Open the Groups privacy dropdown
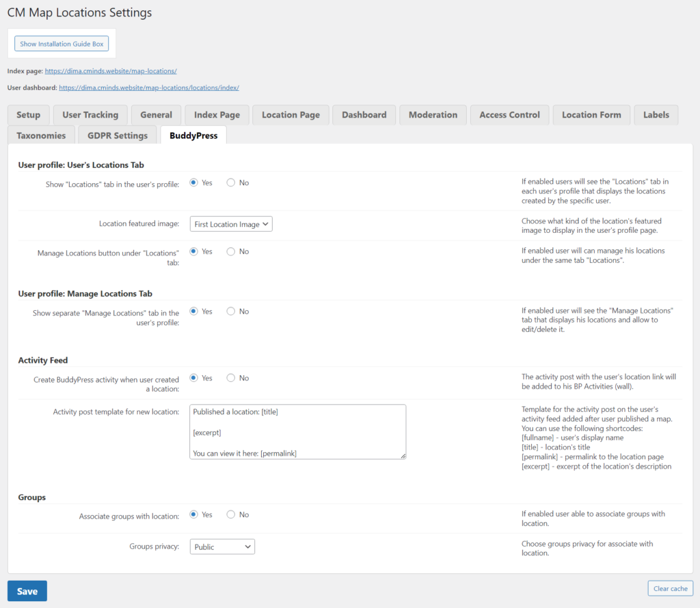 [222, 547]
